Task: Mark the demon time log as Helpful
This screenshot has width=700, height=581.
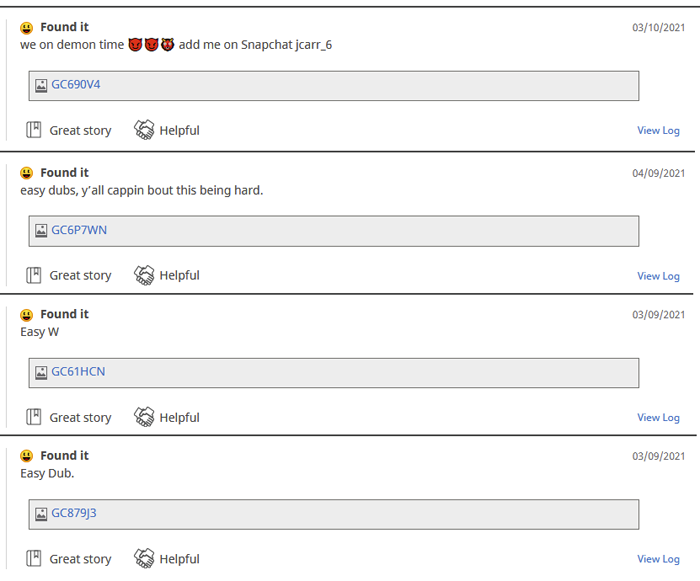Action: point(167,130)
